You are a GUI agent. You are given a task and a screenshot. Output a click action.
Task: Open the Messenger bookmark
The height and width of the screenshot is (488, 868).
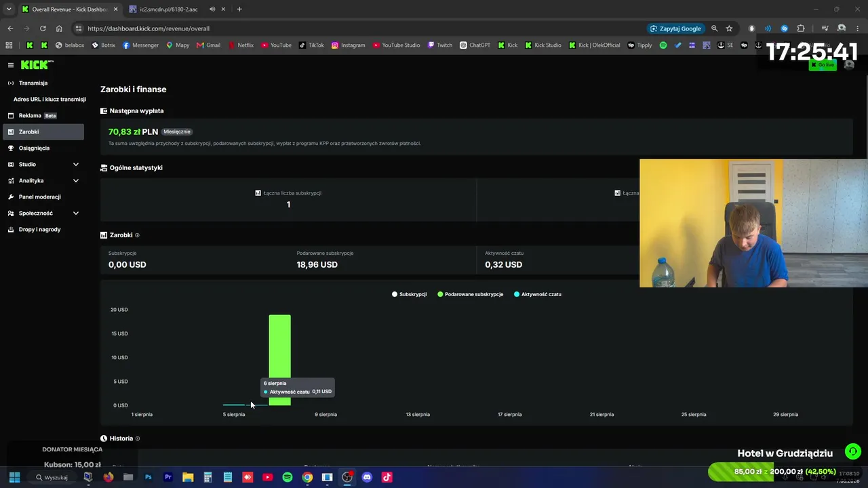coord(140,45)
